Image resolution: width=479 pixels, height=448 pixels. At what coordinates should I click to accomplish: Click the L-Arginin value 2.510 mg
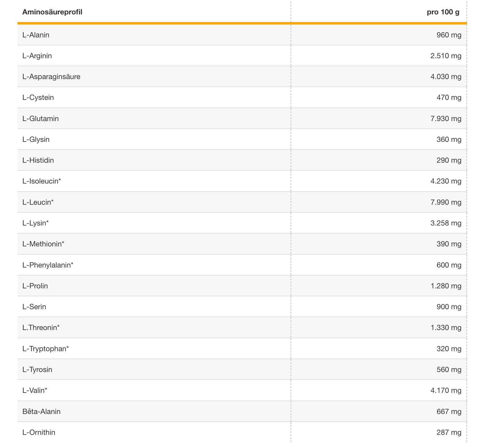point(446,56)
